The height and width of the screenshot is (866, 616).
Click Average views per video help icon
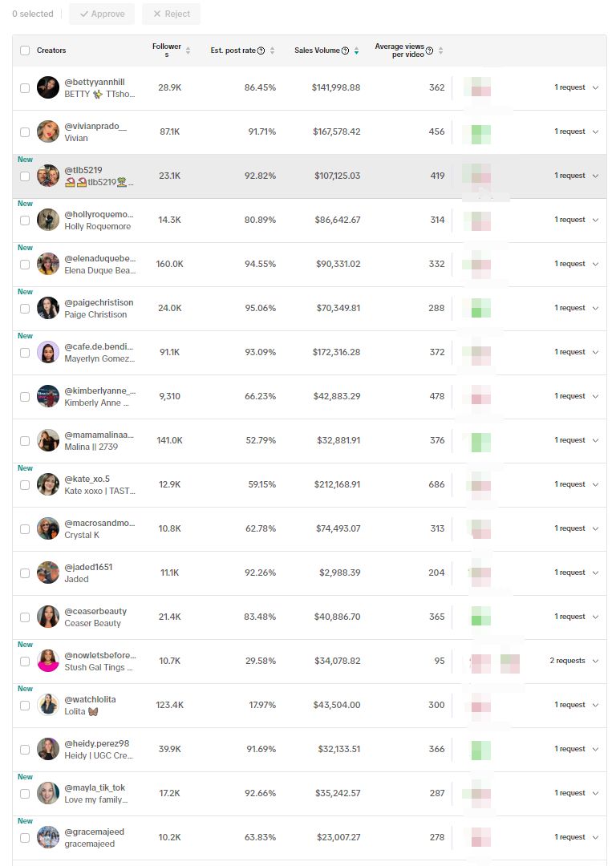[x=429, y=51]
